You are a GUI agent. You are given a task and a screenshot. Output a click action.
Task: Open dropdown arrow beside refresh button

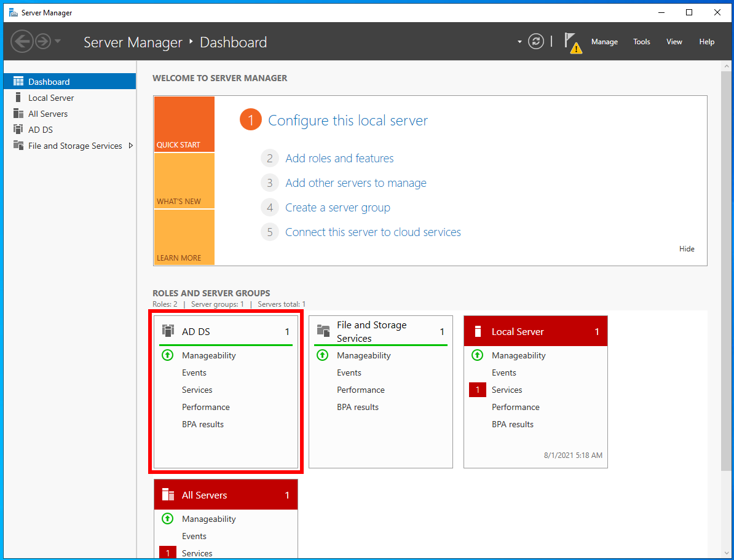(519, 42)
